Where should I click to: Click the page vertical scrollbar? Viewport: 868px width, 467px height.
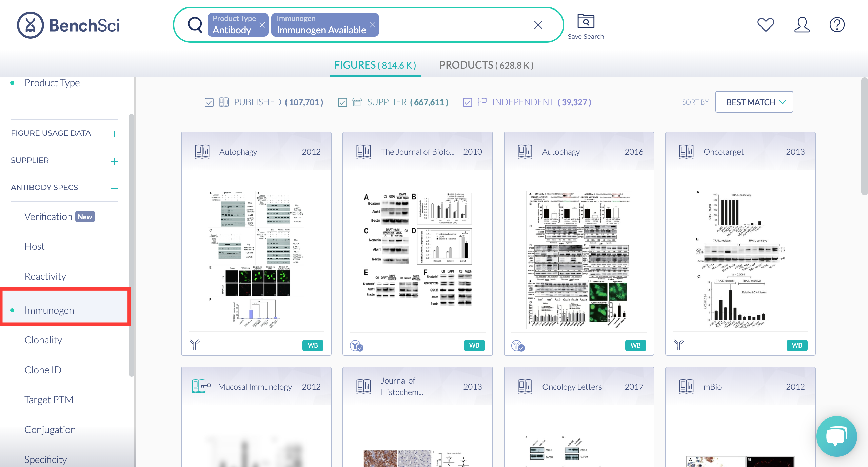pos(864,136)
